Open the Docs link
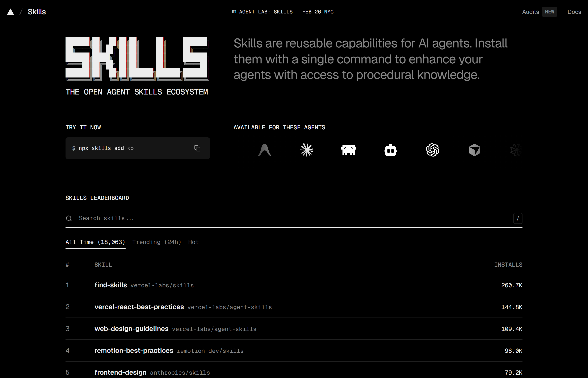This screenshot has width=588, height=378. click(574, 12)
